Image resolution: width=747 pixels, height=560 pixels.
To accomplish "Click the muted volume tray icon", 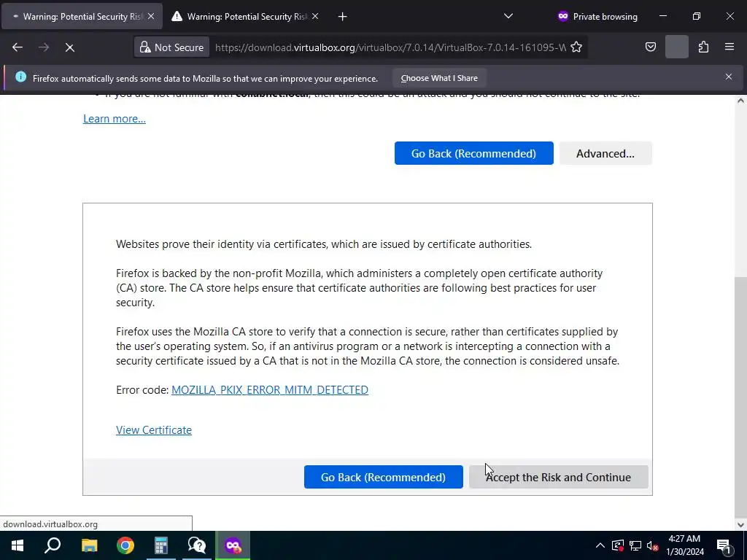I will click(652, 545).
